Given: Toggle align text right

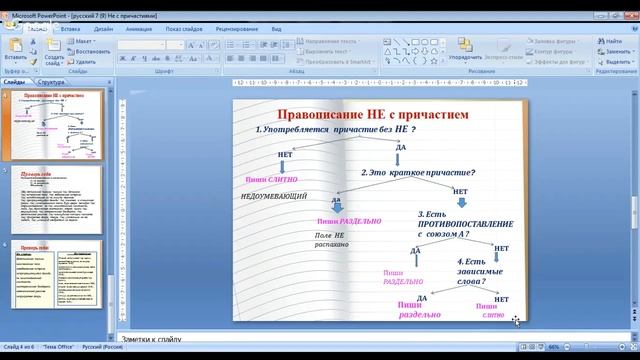Looking at the screenshot, I should 252,59.
